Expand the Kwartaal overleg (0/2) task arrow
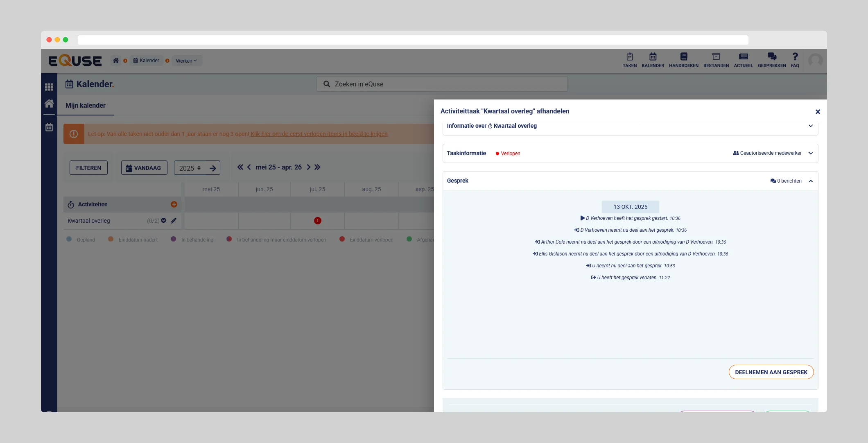 (164, 221)
